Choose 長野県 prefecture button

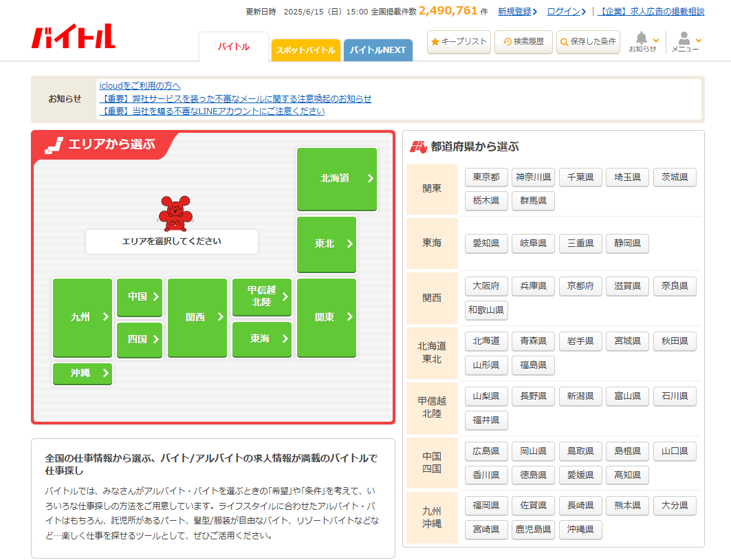[x=534, y=396]
